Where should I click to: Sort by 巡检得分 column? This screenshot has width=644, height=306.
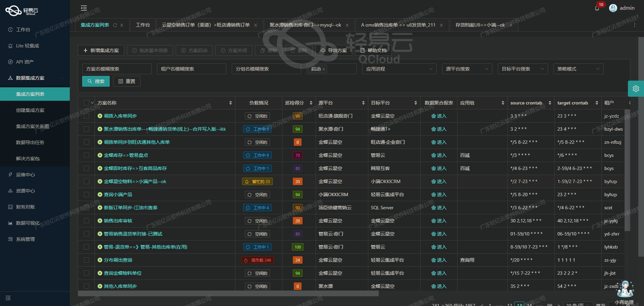(311, 103)
